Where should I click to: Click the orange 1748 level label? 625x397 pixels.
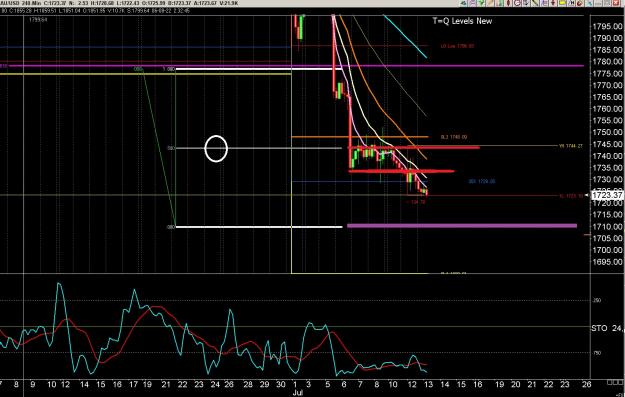tap(454, 137)
